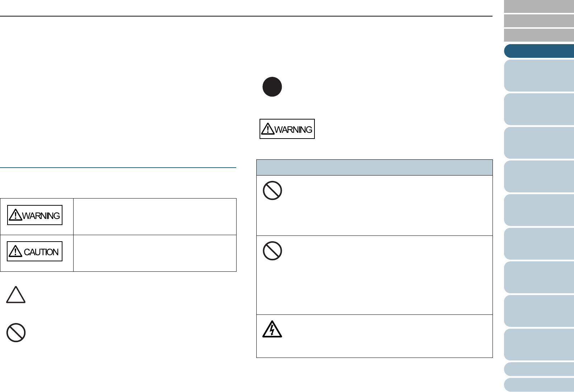Click the empty outlined triangle symbol
Screen dimensions: 574x392
coord(16,295)
